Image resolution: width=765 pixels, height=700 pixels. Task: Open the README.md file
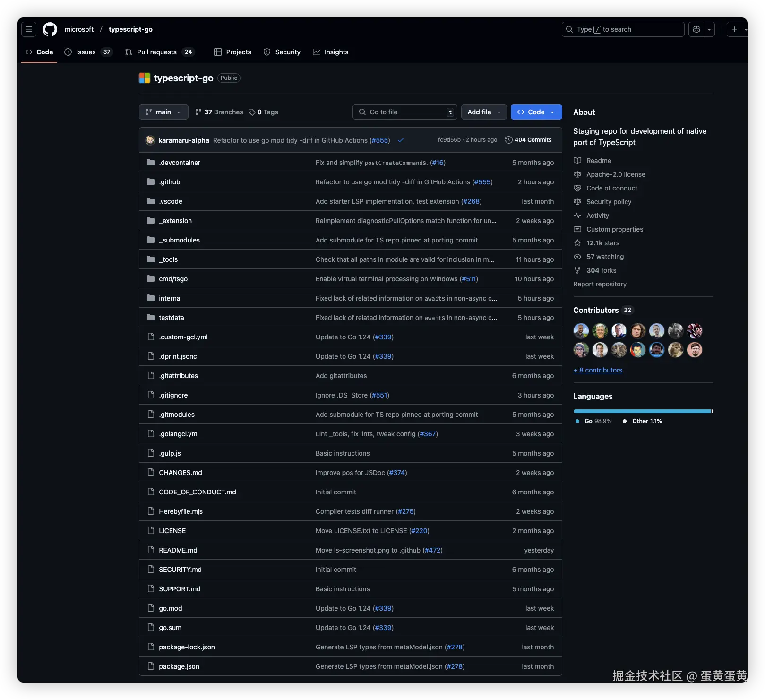coord(178,550)
